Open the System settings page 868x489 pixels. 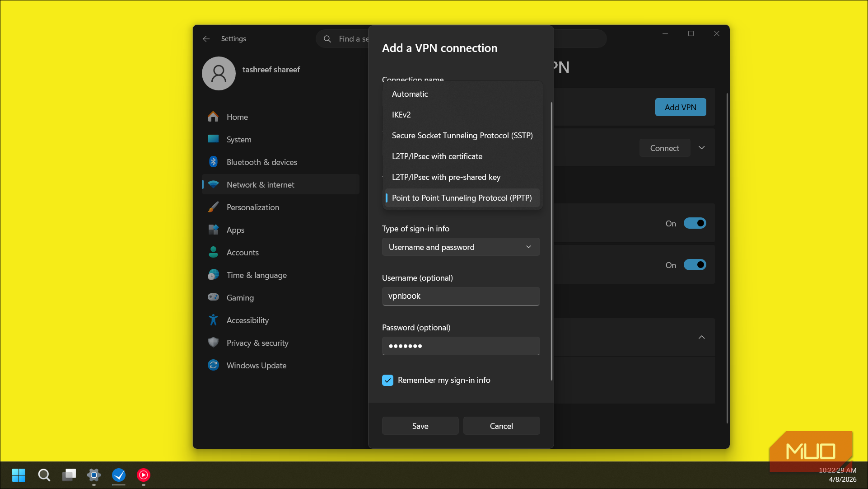(280, 140)
